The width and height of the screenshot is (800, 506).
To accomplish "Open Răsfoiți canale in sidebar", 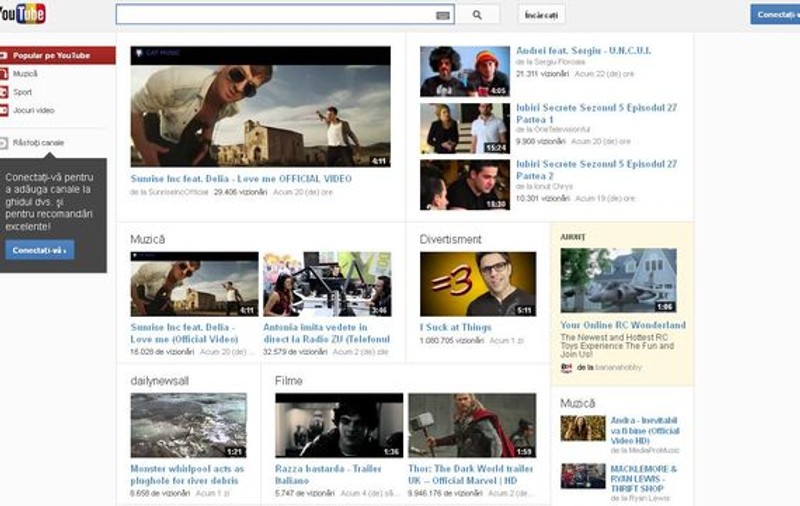I will click(x=38, y=143).
